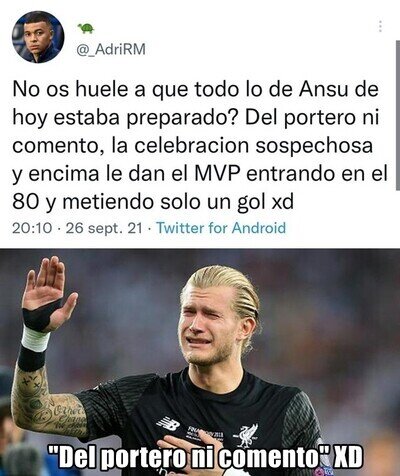Click the Final 2018 match text on jersey

tap(207, 432)
